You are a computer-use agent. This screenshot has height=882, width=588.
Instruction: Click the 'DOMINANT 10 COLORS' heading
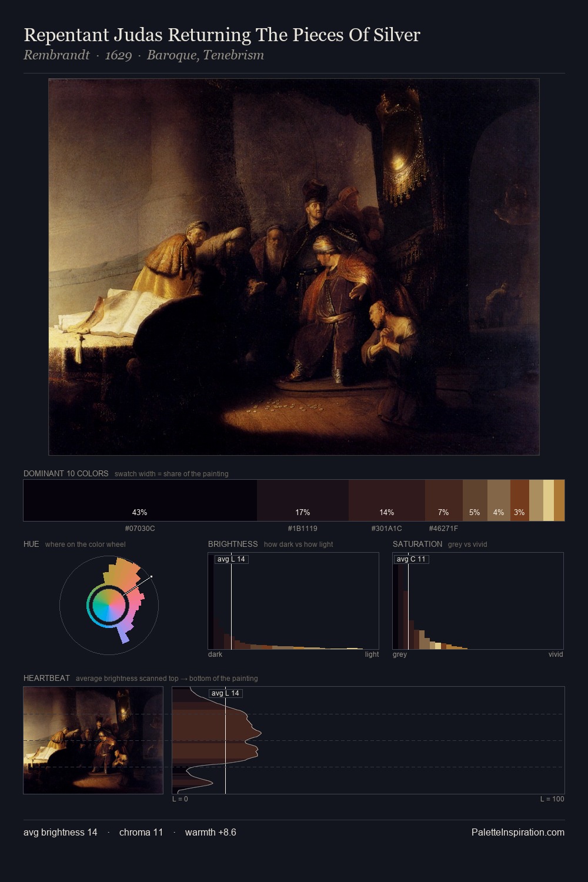66,473
